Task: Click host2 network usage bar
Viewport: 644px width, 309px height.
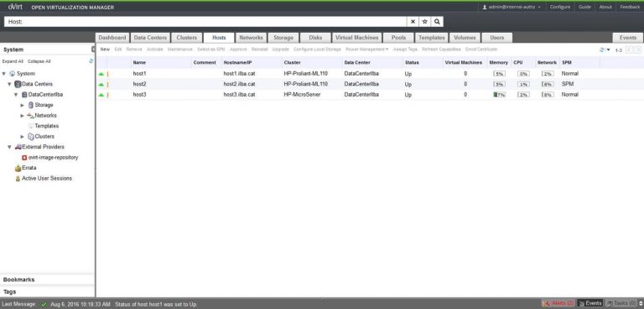Action: click(548, 84)
